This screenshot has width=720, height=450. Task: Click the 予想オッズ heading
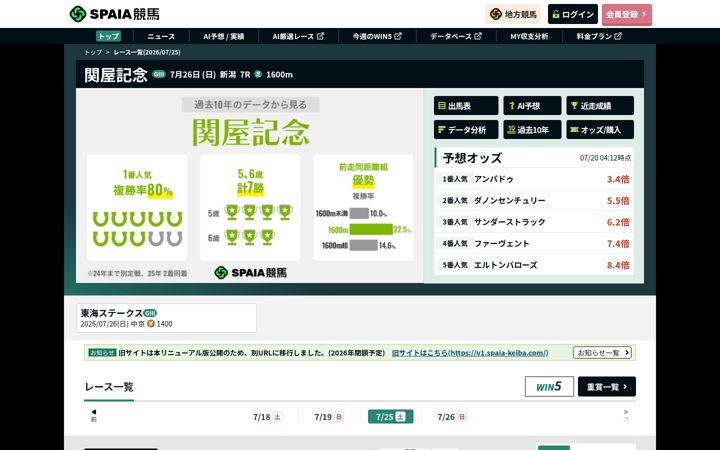point(472,158)
